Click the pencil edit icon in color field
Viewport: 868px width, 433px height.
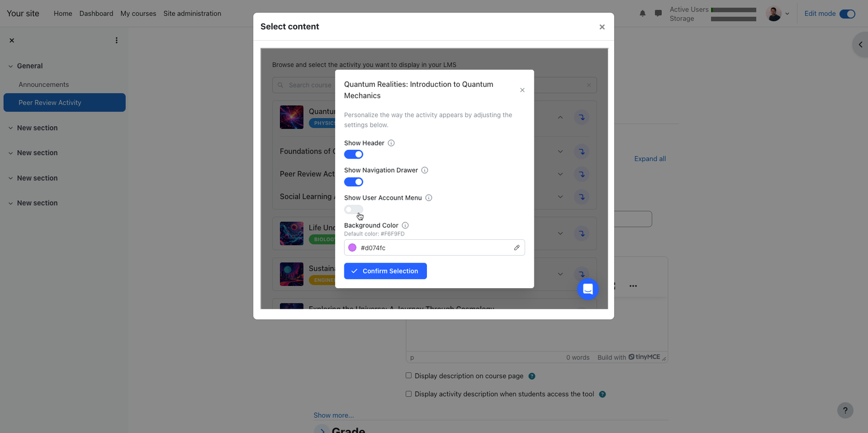click(516, 247)
